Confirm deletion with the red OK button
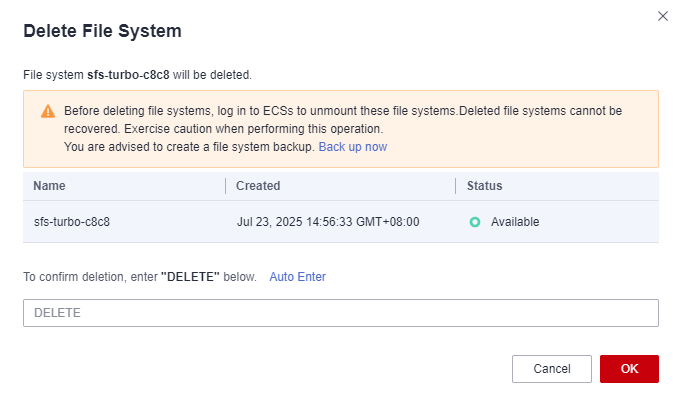The width and height of the screenshot is (686, 401). click(629, 369)
